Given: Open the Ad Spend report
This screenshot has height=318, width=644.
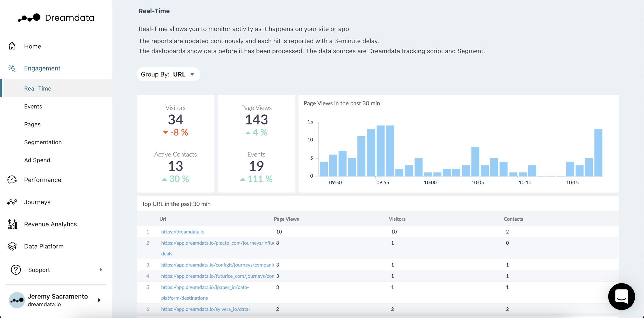Looking at the screenshot, I should (x=37, y=160).
